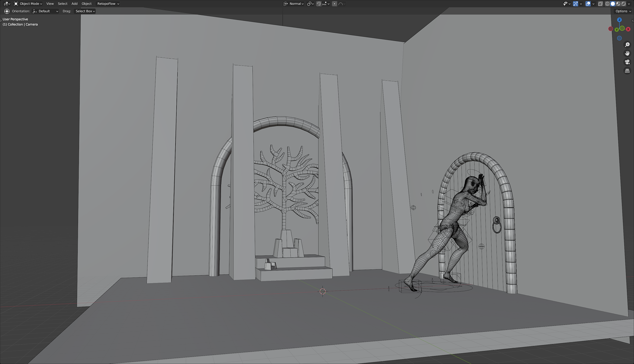Switch to rendered shading mode
The height and width of the screenshot is (364, 634).
623,4
